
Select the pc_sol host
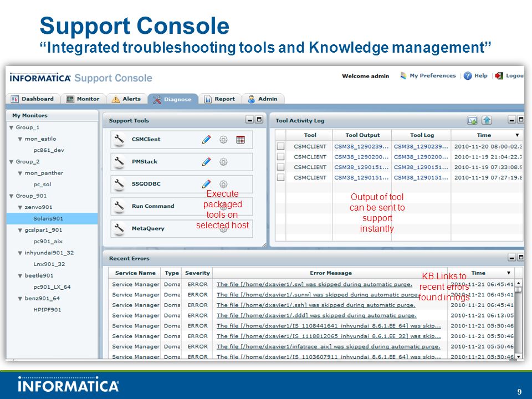(42, 185)
